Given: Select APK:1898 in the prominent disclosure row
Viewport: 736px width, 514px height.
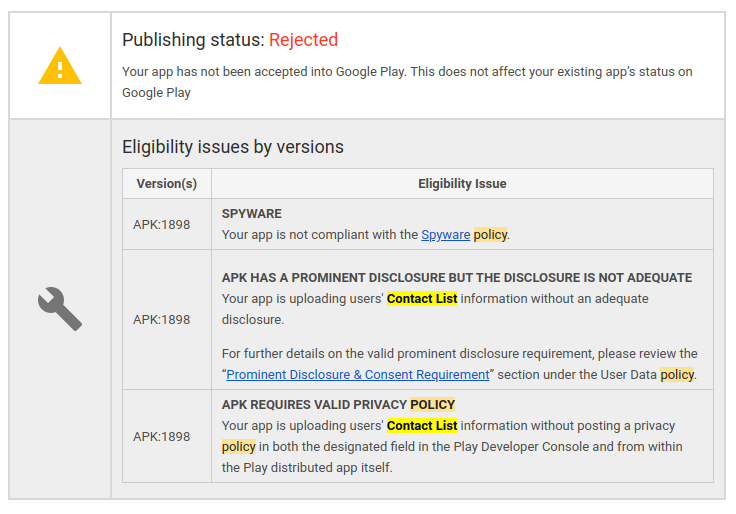Looking at the screenshot, I should click(161, 320).
